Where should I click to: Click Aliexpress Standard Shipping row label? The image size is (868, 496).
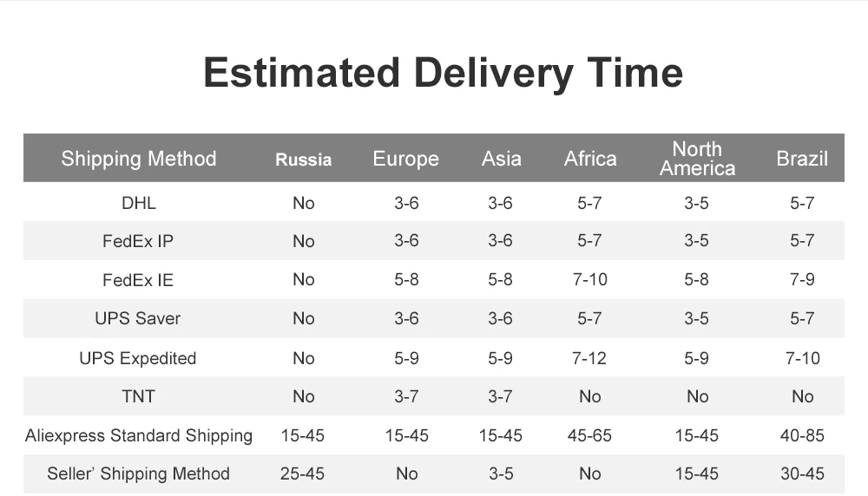[138, 435]
